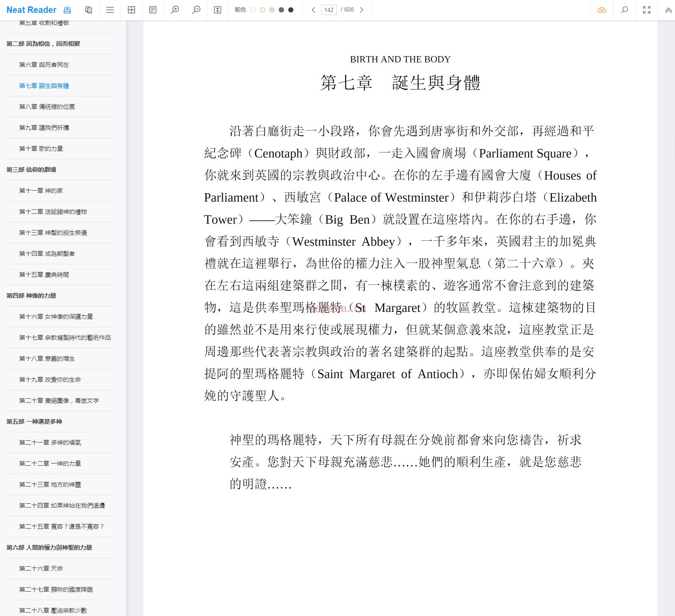Open chapter 第二十一章 多神的福氣

50,443
